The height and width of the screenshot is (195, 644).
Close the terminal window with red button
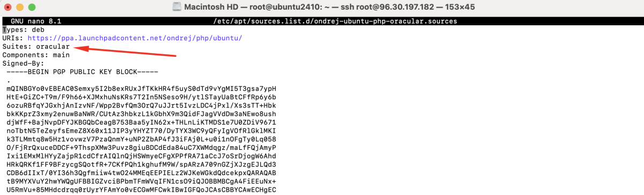(x=11, y=8)
